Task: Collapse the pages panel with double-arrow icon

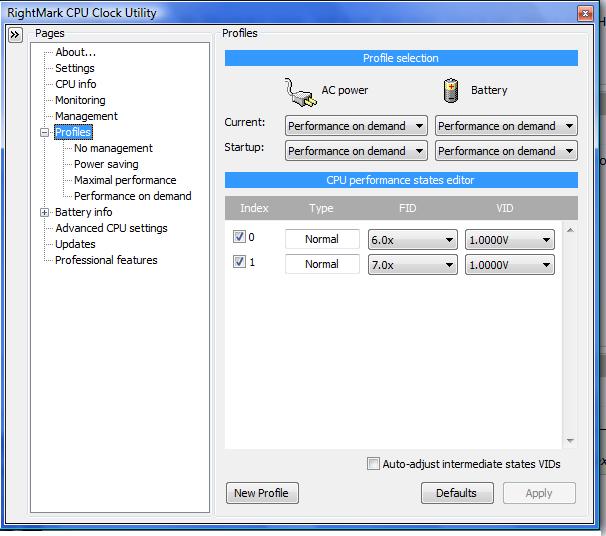Action: [x=15, y=35]
